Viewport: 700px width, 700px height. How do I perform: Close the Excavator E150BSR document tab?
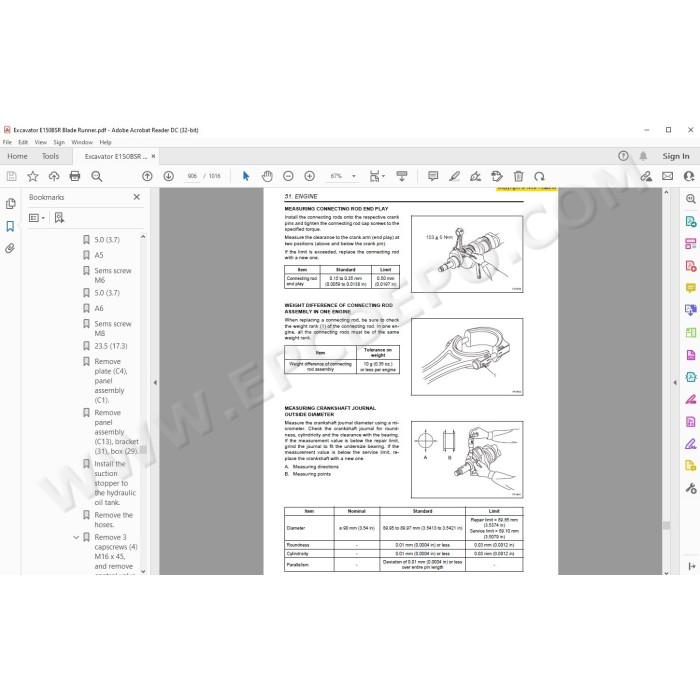(153, 156)
